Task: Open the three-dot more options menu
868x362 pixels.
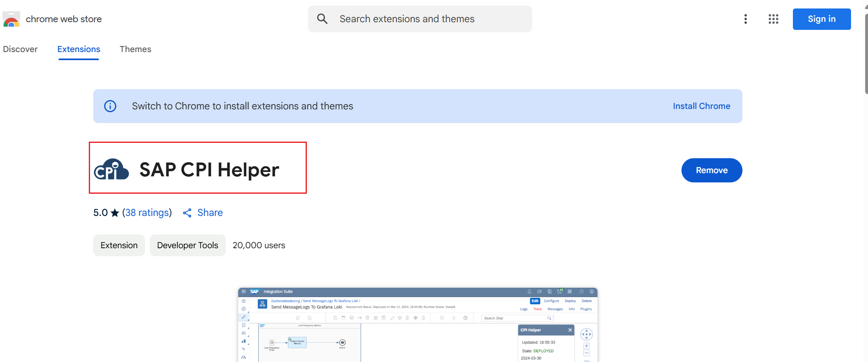Action: 745,19
